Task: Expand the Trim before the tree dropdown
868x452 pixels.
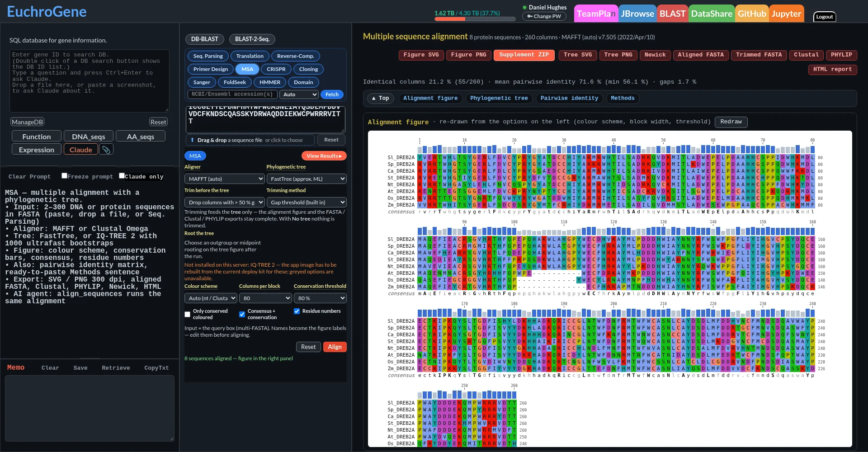Action: (x=224, y=202)
